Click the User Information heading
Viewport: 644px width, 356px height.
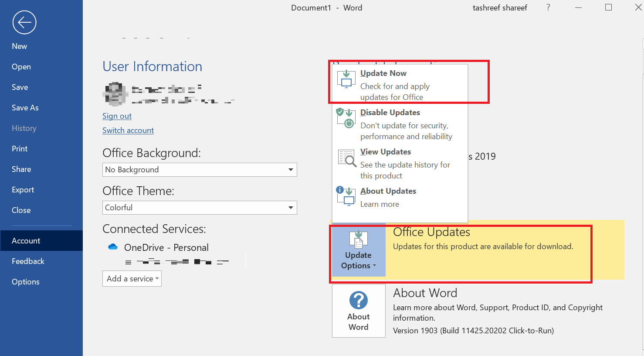pyautogui.click(x=152, y=66)
